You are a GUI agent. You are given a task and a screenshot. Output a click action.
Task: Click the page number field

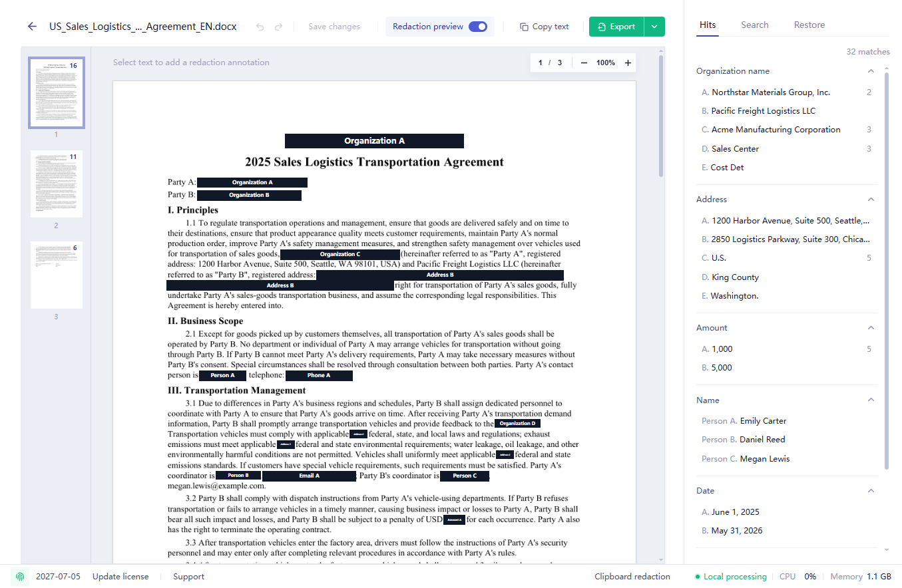[541, 63]
